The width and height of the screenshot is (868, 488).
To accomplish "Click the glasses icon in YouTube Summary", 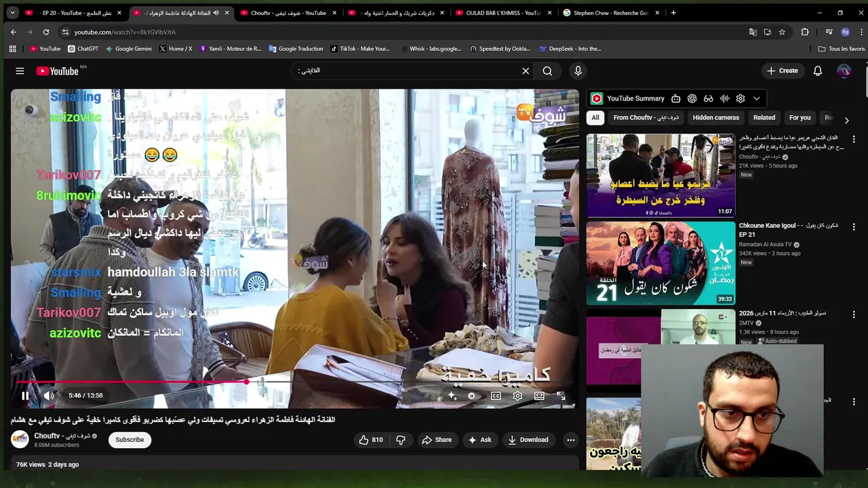I will 708,98.
